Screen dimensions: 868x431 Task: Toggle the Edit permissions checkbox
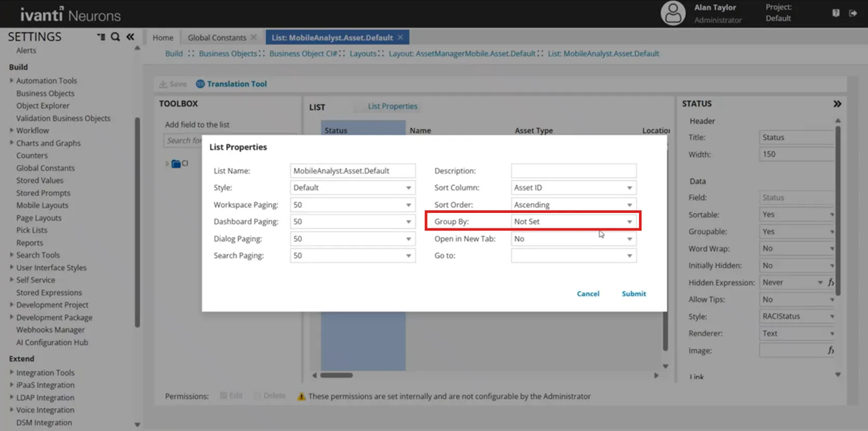(223, 396)
